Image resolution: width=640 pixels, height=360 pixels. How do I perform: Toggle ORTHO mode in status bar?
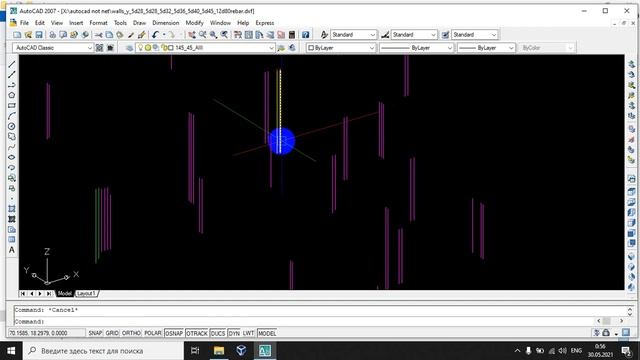coord(131,333)
